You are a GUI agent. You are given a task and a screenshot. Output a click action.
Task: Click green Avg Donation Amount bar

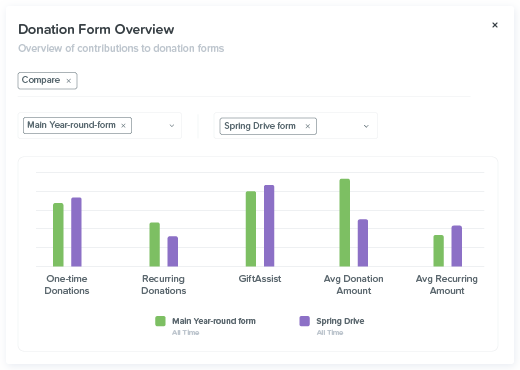click(x=345, y=223)
